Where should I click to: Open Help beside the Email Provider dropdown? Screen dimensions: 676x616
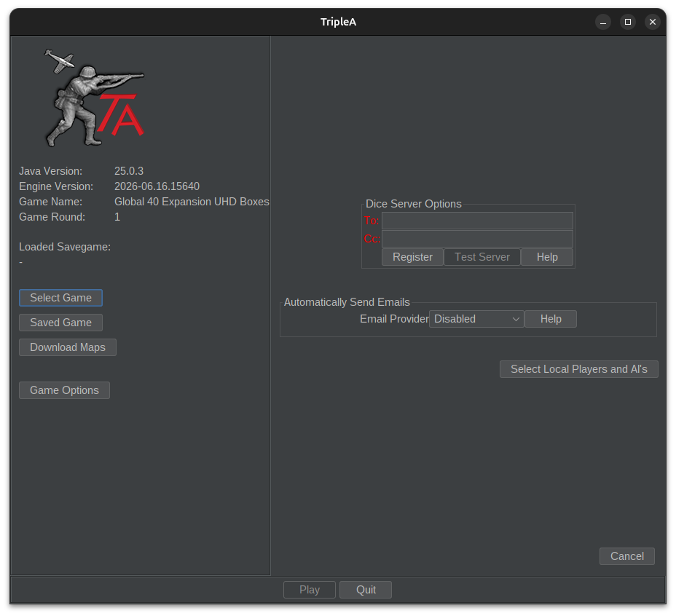pos(551,319)
